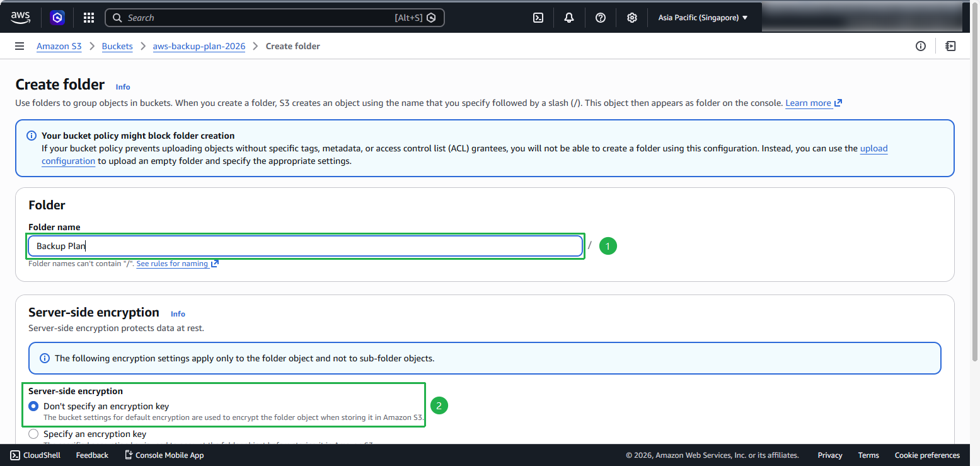Image resolution: width=980 pixels, height=466 pixels.
Task: Go to Buckets breadcrumb
Action: pyautogui.click(x=117, y=46)
